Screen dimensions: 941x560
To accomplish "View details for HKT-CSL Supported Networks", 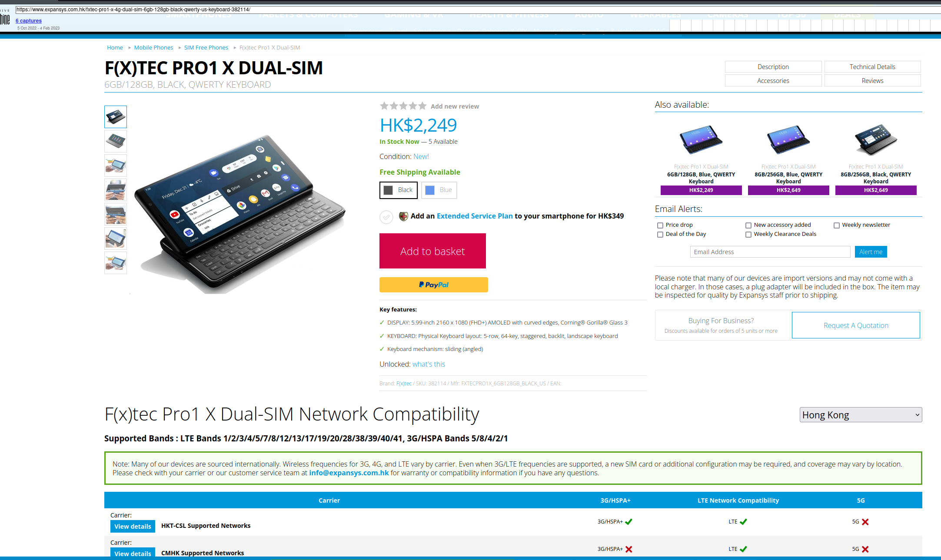I will 133,526.
